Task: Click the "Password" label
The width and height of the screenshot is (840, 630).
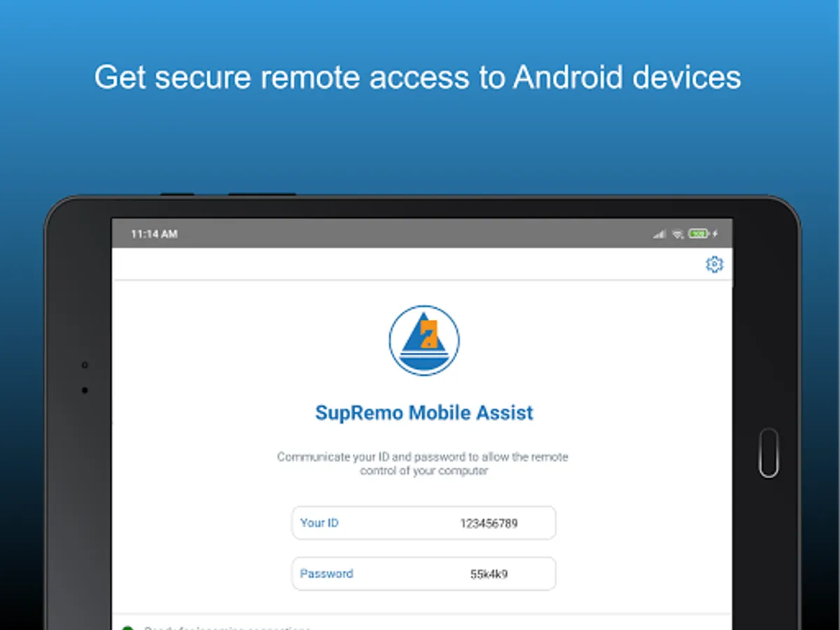Action: 326,573
